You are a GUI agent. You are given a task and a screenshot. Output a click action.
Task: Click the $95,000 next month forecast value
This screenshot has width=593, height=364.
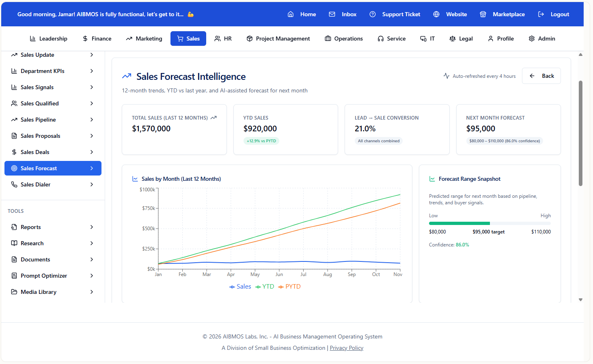tap(481, 128)
